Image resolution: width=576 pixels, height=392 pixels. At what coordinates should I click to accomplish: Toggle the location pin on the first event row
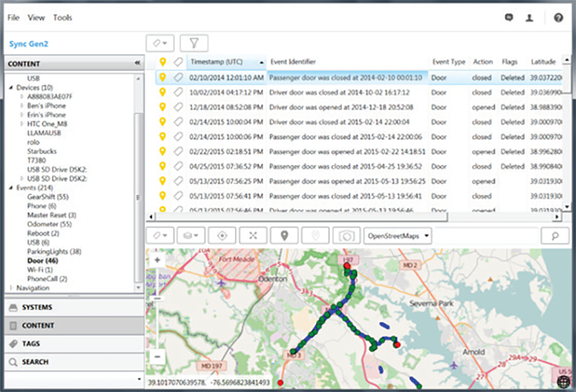(x=163, y=77)
